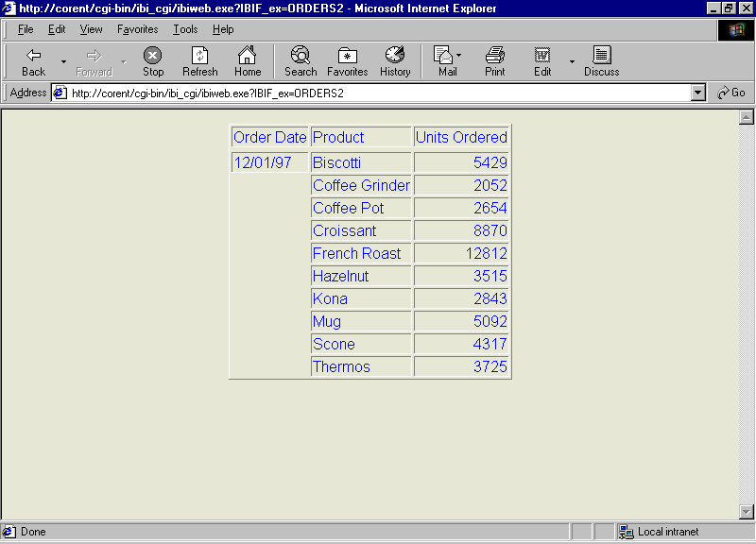Image resolution: width=756 pixels, height=544 pixels.
Task: Click the Go button beside address bar
Action: click(731, 93)
